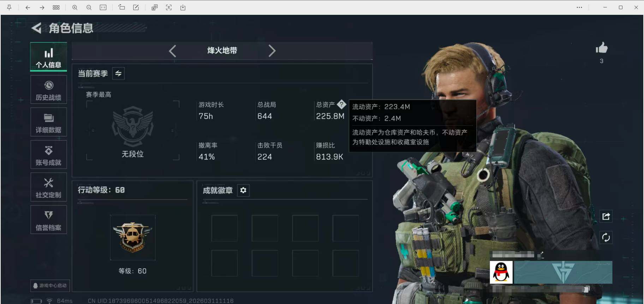Viewport: 644px width, 304px height.
Task: Click the 总资产 value 225.8M
Action: click(x=330, y=116)
